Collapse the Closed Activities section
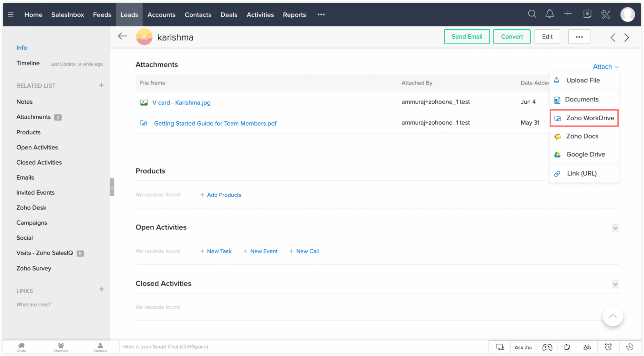Image resolution: width=644 pixels, height=356 pixels. 615,284
